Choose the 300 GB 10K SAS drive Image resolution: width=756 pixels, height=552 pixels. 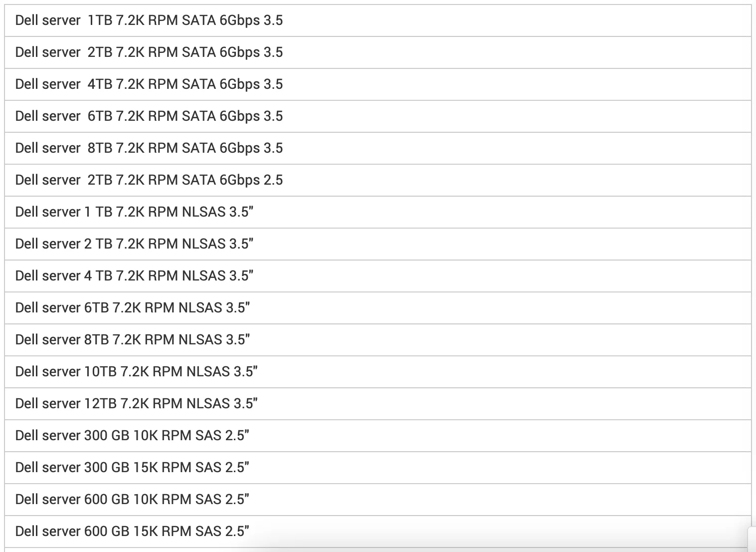coord(132,436)
